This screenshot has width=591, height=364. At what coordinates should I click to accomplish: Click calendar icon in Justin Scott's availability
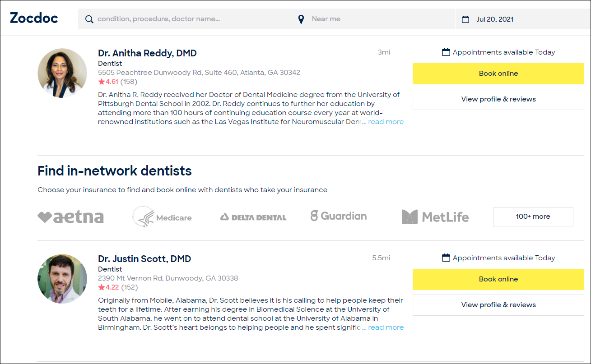point(446,258)
